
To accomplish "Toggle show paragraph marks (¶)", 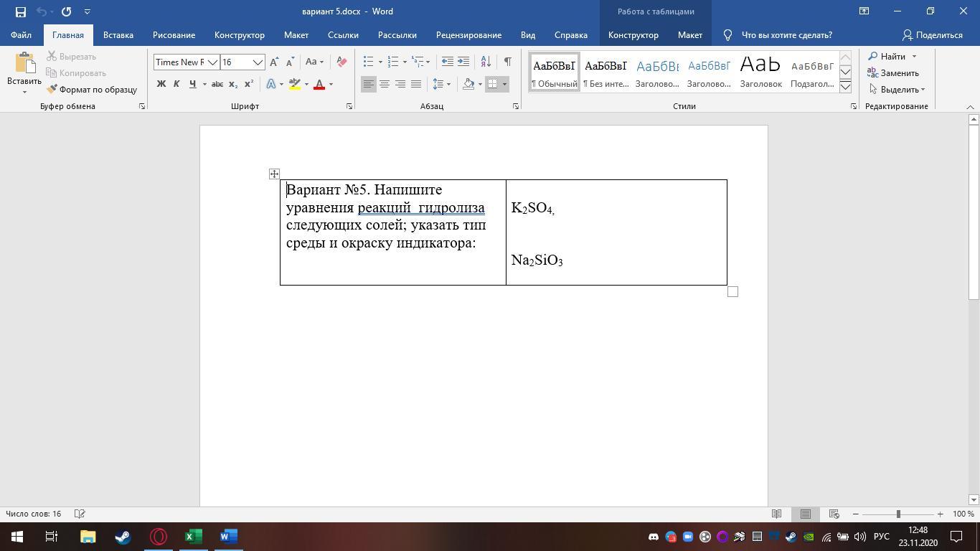I will [507, 62].
